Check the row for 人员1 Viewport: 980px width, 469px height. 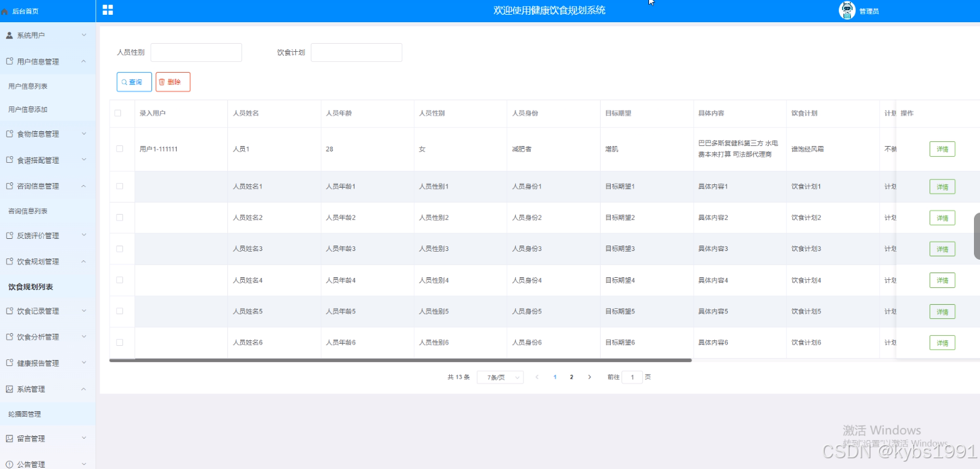click(x=120, y=149)
